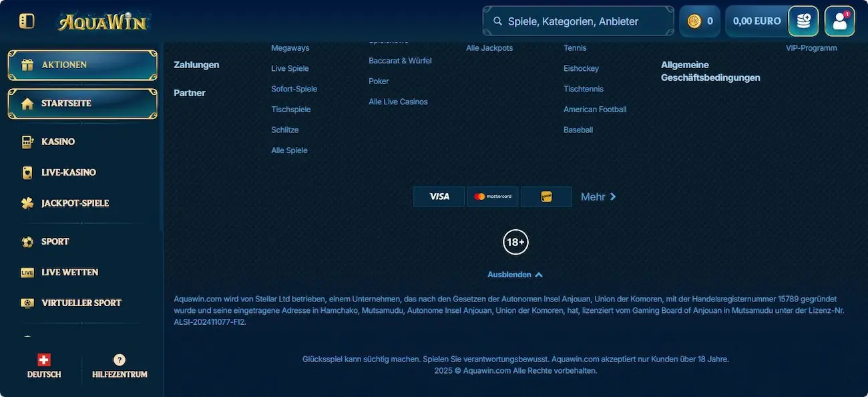
Task: Open the Poker footer link
Action: (379, 81)
